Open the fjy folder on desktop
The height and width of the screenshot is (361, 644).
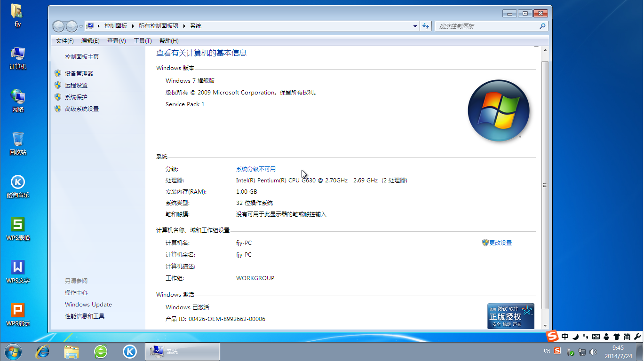pos(17,16)
